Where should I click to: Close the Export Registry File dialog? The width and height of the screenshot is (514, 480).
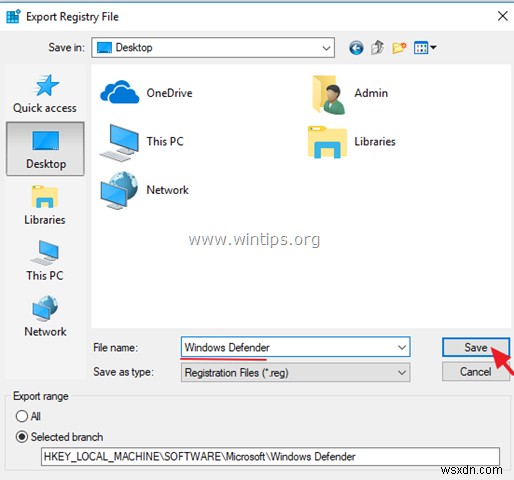pos(502,16)
